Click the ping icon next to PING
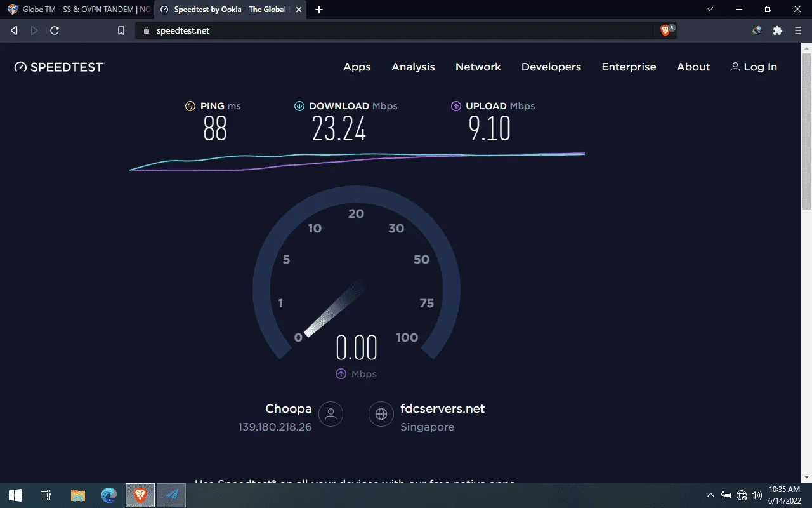Viewport: 812px width, 508px height. pyautogui.click(x=190, y=106)
